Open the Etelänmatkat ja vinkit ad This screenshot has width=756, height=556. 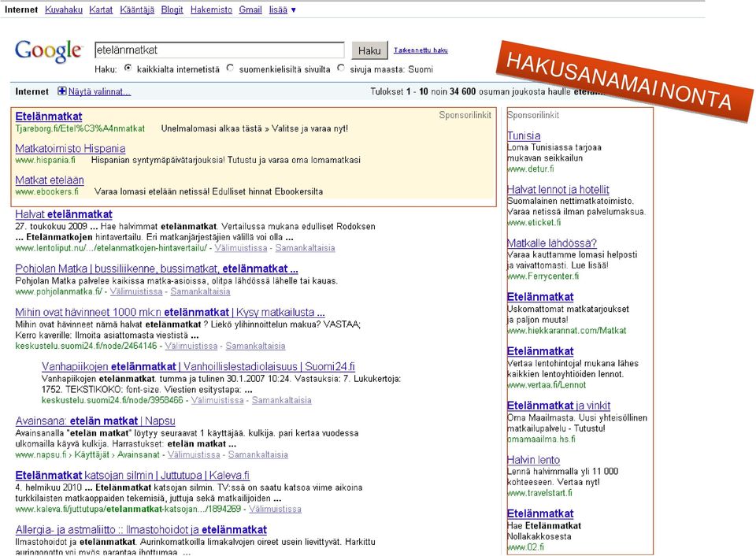(559, 406)
